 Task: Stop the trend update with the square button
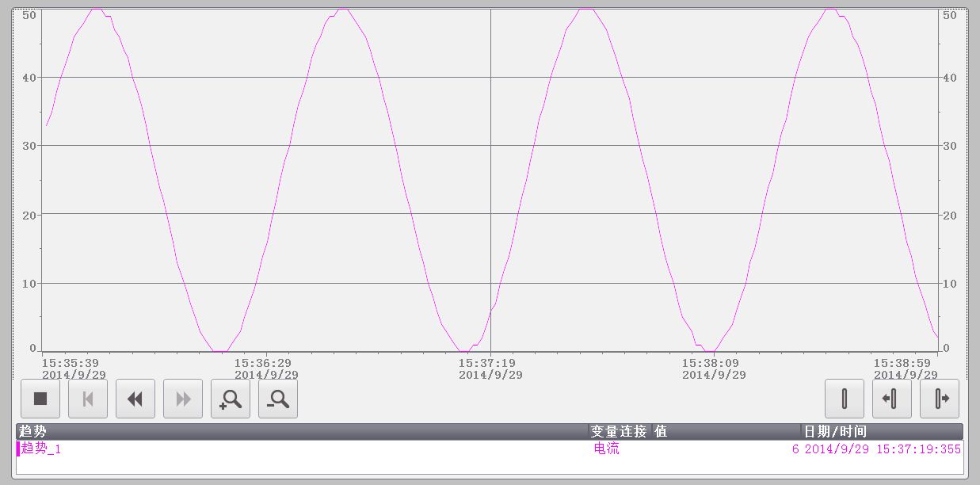coord(40,399)
